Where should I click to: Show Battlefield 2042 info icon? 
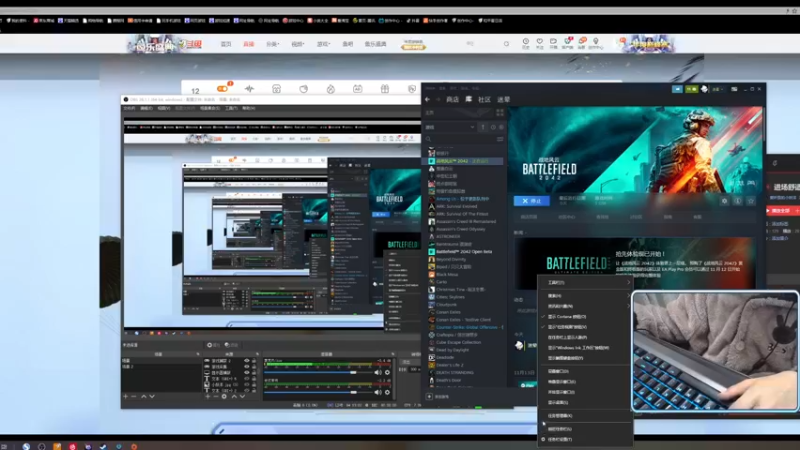click(x=738, y=201)
